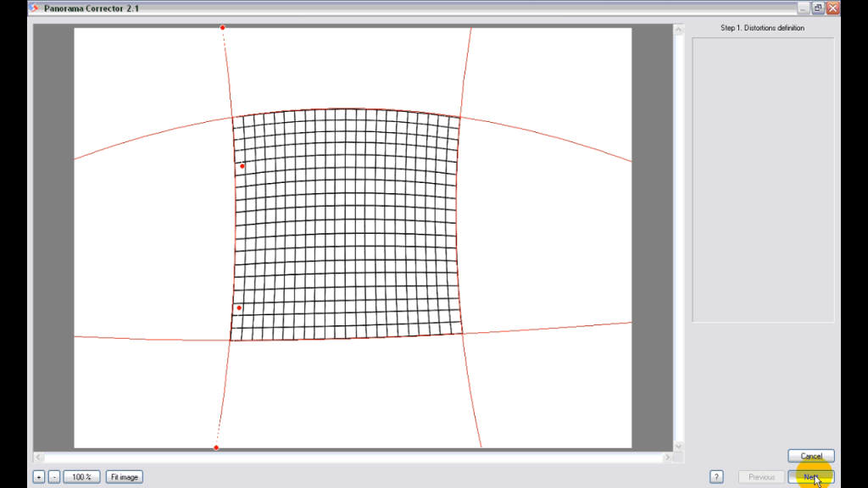The image size is (868, 488).
Task: Select the lower red point on the grid's left edge
Action: coord(239,307)
